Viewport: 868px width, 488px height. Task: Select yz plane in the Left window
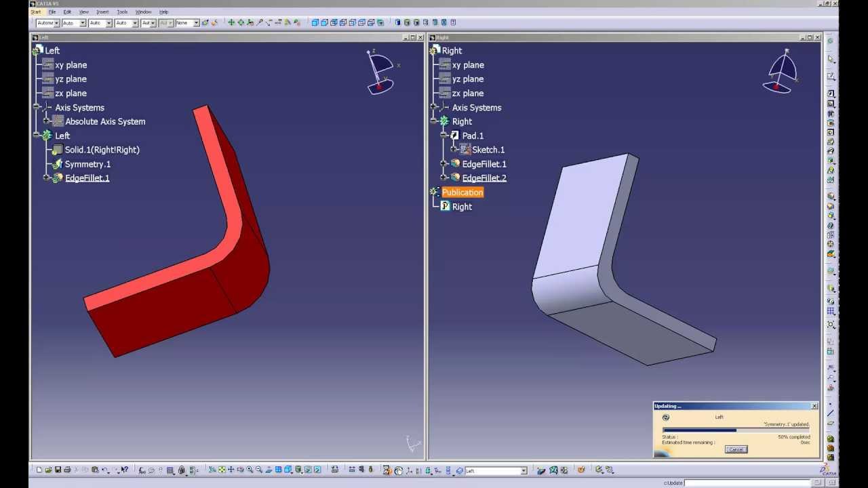[71, 79]
